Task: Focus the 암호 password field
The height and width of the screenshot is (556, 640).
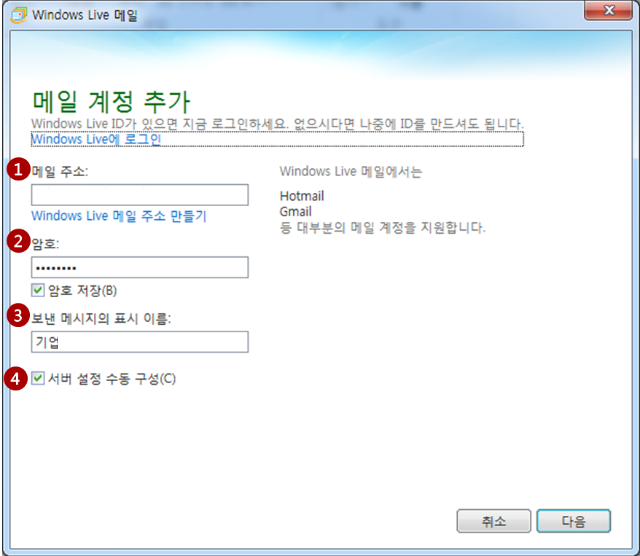Action: (140, 267)
